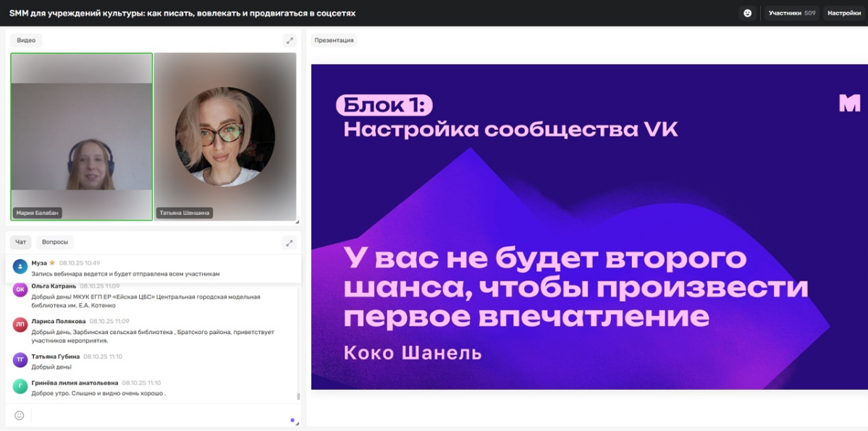868x431 pixels.
Task: Click the star icon next to Муза
Action: 52,263
